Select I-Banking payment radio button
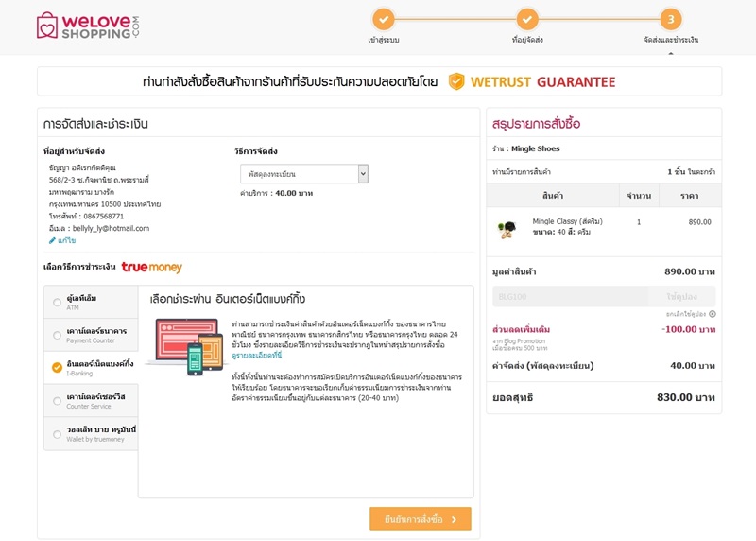 [57, 368]
